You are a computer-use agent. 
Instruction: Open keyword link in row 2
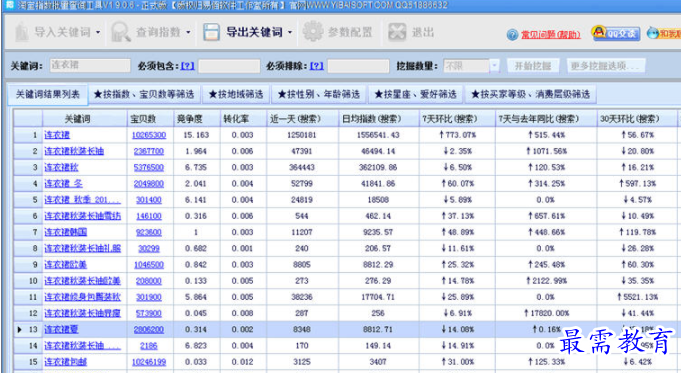(74, 151)
